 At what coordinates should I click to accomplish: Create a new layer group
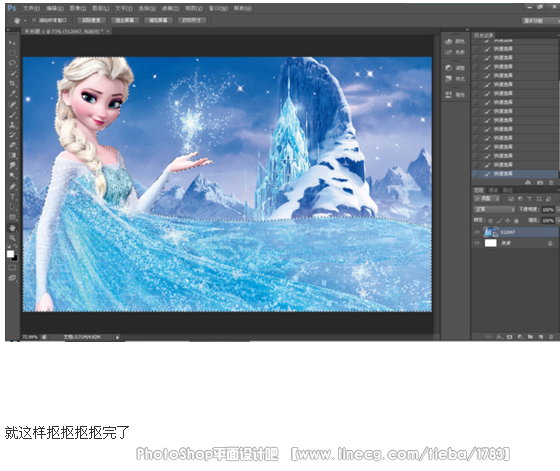[530, 337]
